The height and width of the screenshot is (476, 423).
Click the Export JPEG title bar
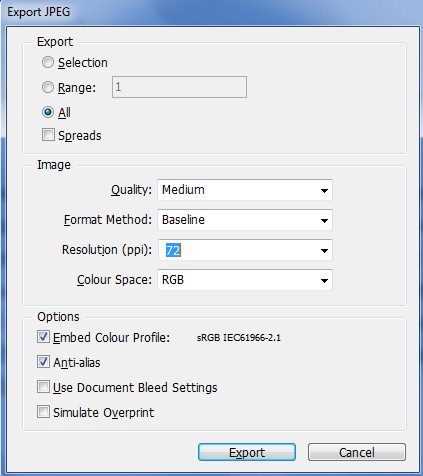tap(211, 12)
